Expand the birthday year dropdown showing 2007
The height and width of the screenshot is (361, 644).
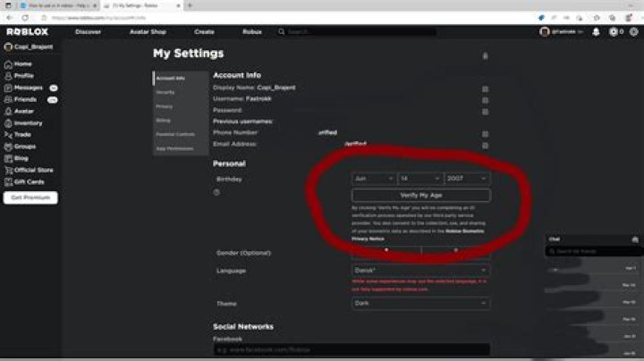(x=467, y=179)
